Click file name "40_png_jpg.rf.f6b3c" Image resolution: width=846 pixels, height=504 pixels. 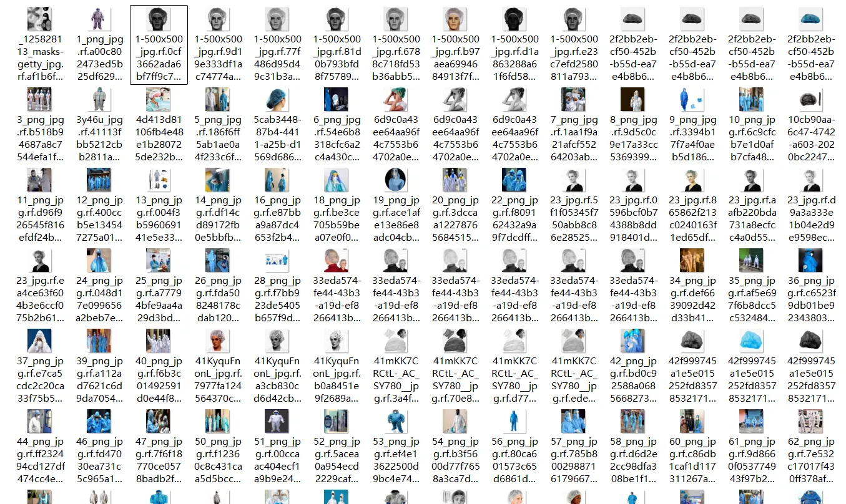(x=159, y=380)
